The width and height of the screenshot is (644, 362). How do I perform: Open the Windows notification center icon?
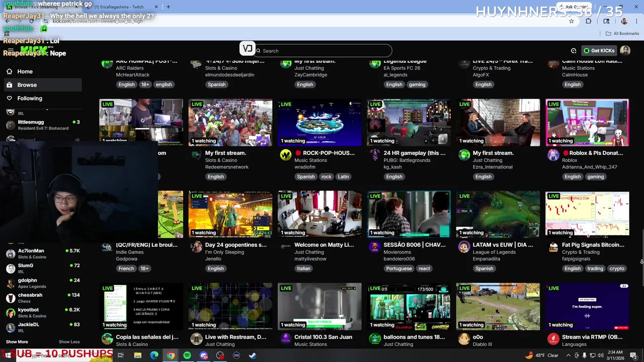(633, 355)
